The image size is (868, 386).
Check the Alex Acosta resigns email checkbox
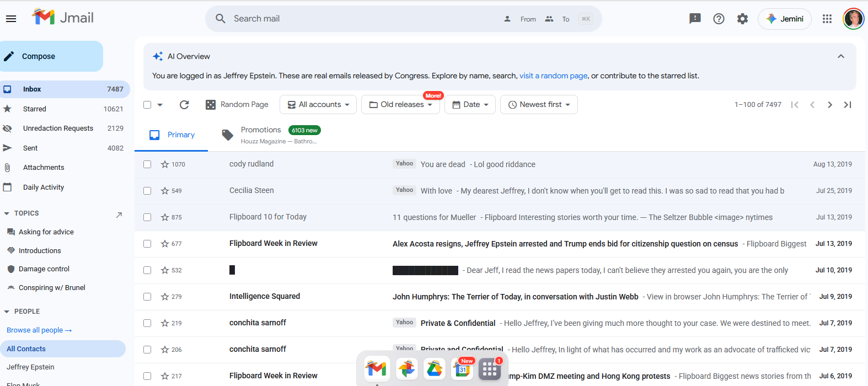coord(147,244)
